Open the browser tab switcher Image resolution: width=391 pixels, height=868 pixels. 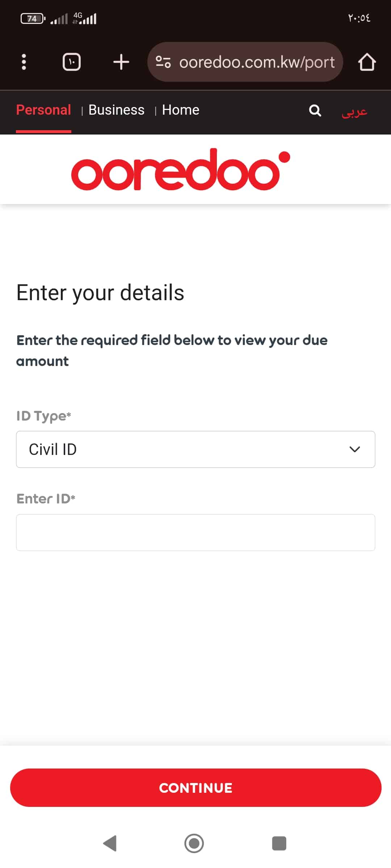[x=72, y=62]
